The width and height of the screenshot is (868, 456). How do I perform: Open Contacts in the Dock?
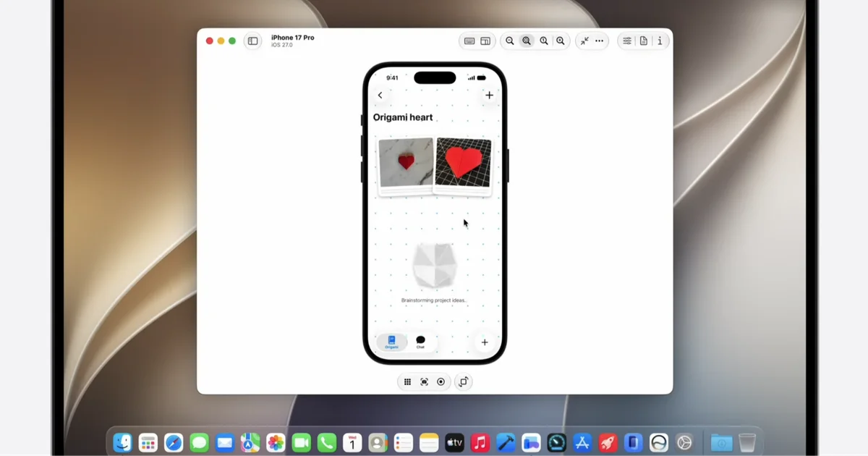(x=378, y=442)
